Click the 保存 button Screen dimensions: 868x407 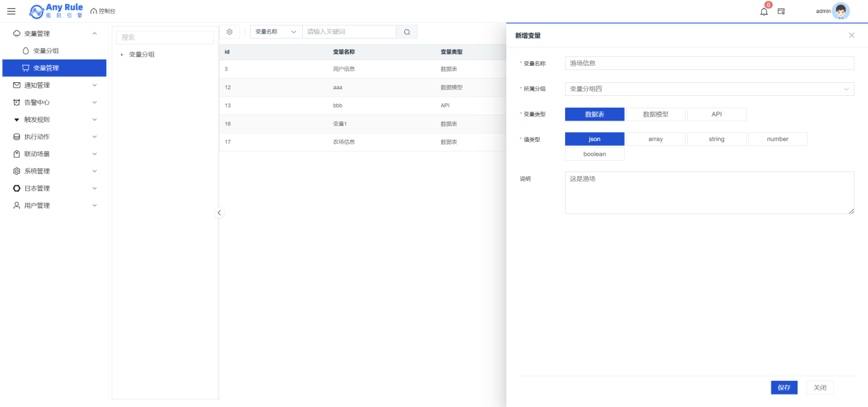[x=784, y=387]
